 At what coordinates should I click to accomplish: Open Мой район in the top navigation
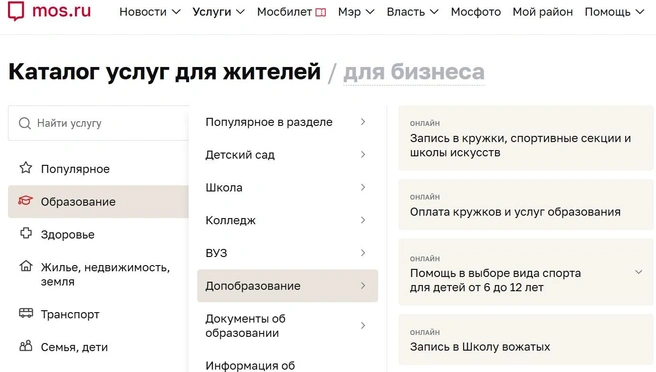pos(543,12)
